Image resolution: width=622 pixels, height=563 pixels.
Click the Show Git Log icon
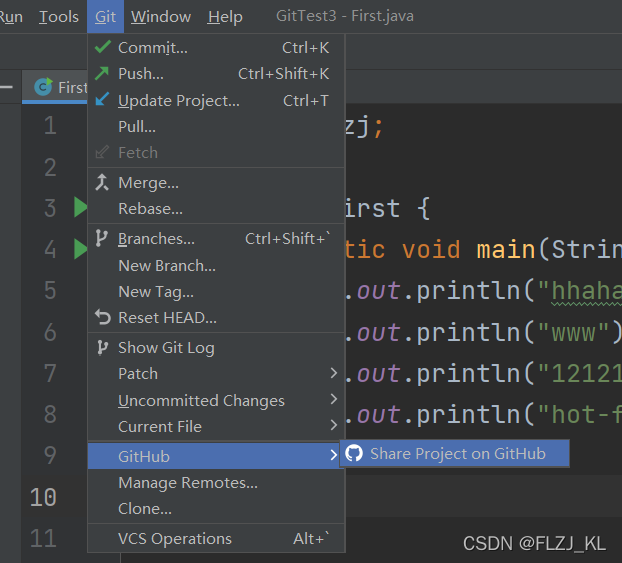(x=102, y=348)
